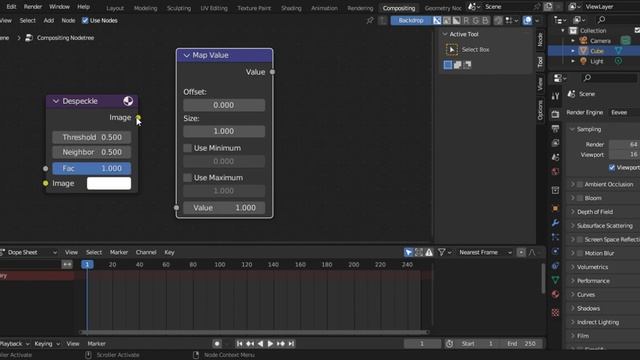This screenshot has width=640, height=360.
Task: Enable the Bloom checkbox
Action: pyautogui.click(x=580, y=198)
